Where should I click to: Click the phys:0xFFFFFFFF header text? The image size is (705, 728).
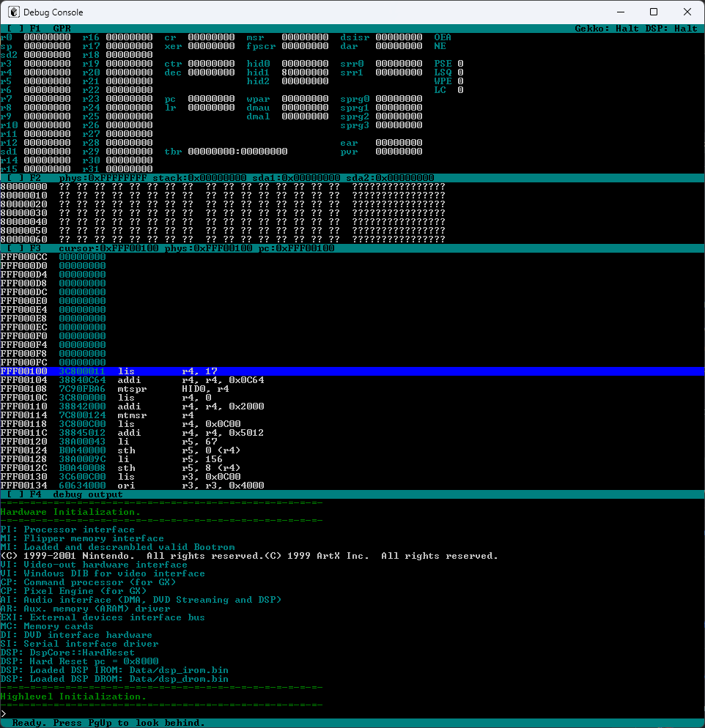103,178
